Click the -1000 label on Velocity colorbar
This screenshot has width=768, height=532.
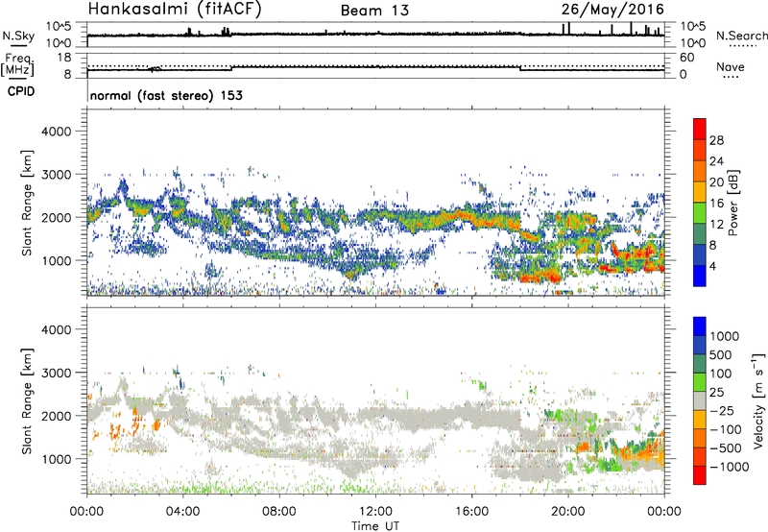tap(729, 467)
